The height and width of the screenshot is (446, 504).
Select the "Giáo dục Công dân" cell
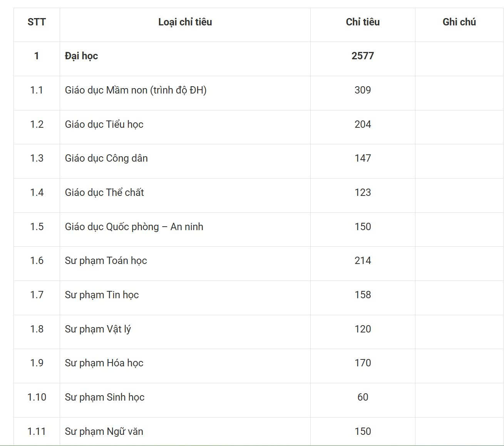point(106,158)
